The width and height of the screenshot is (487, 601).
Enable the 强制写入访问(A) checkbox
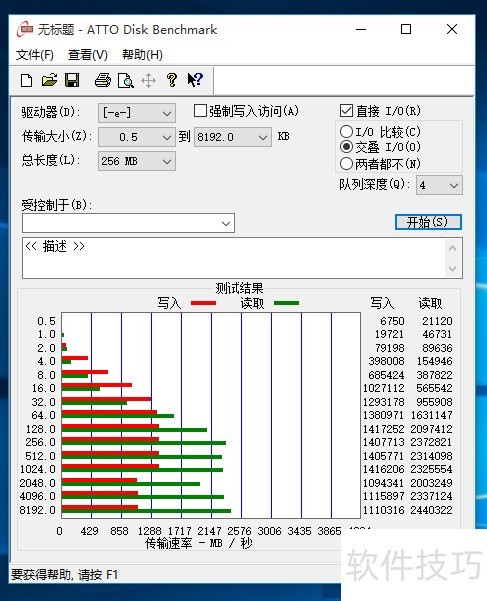(200, 111)
